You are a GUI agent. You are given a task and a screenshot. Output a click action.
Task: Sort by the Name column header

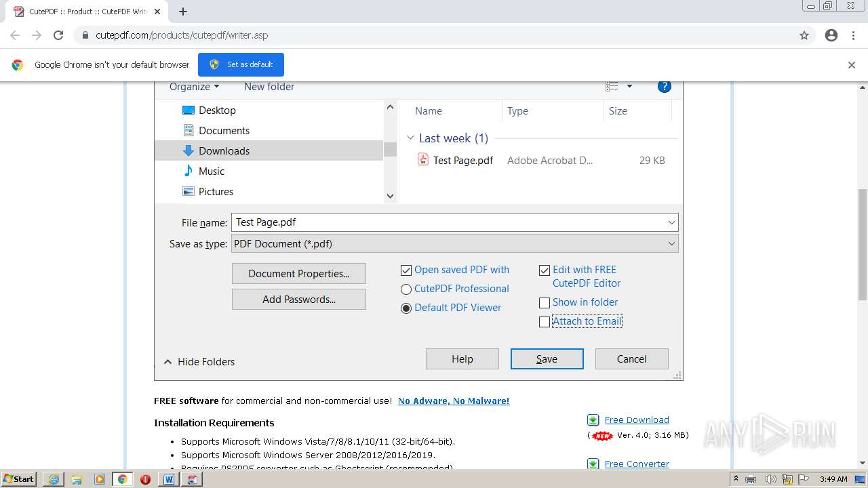coord(429,111)
